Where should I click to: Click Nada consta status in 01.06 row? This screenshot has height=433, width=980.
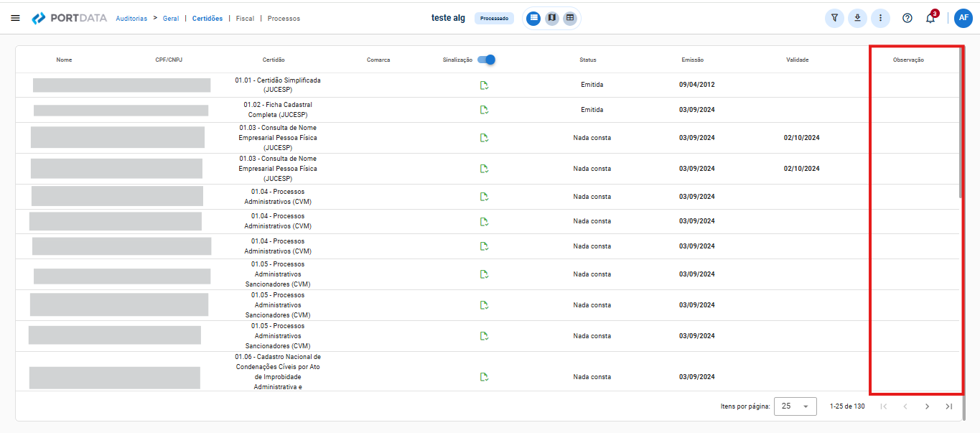pyautogui.click(x=592, y=377)
